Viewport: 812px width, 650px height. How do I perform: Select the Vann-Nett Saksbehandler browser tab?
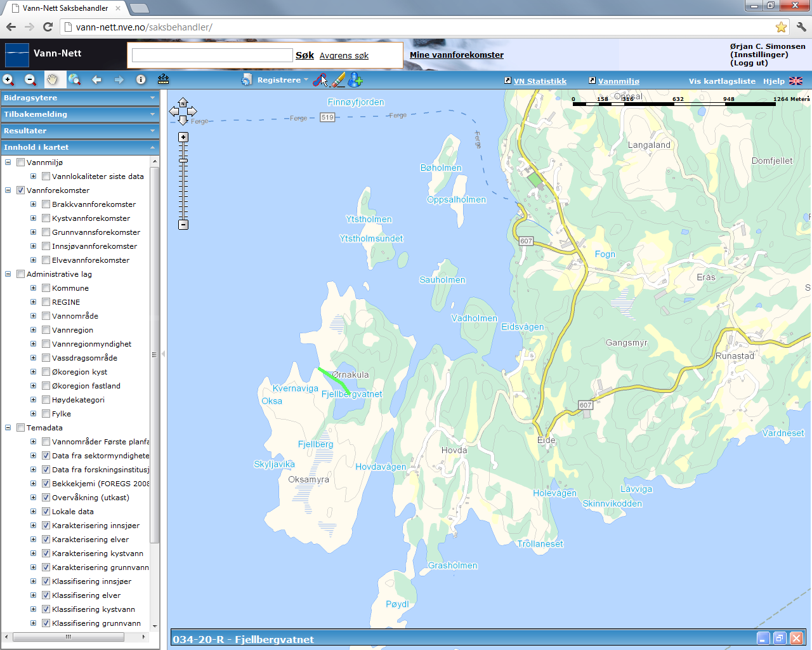[65, 8]
